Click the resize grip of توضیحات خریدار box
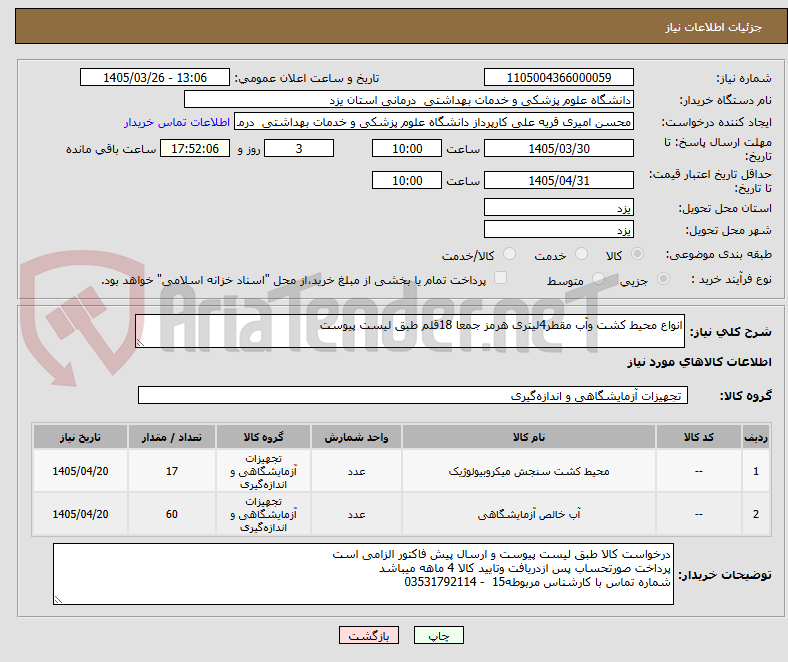 point(58,599)
